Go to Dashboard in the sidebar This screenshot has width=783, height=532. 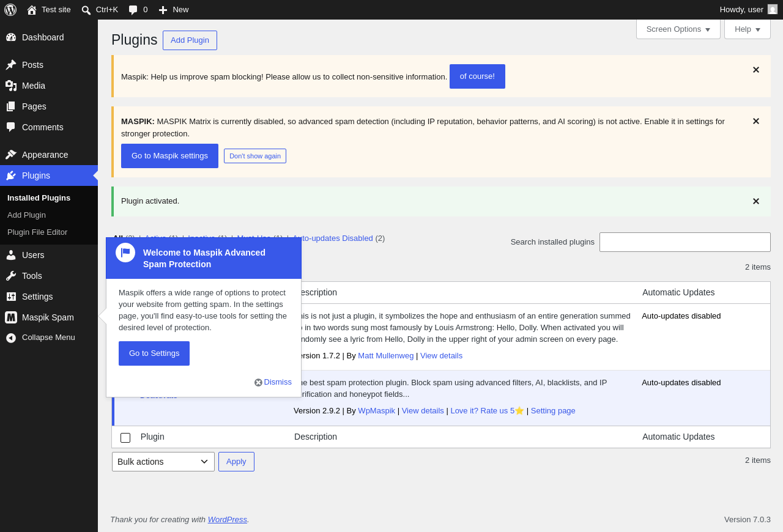[x=49, y=37]
